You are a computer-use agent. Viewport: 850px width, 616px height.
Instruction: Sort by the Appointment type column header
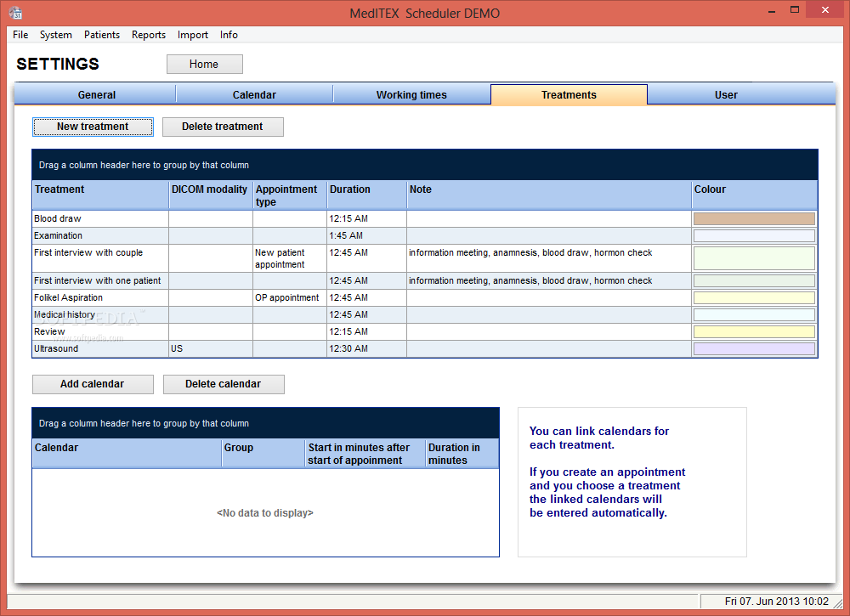[290, 195]
